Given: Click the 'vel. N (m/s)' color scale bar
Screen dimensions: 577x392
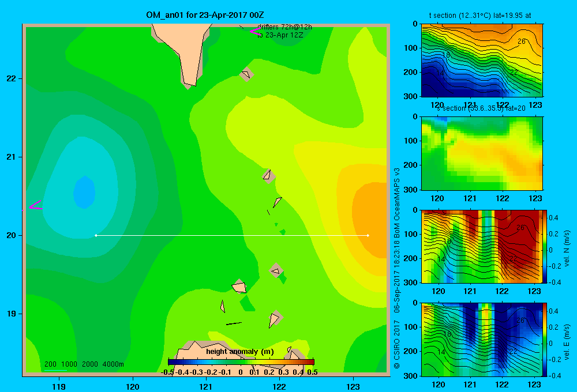Looking at the screenshot, I should click(x=545, y=246).
